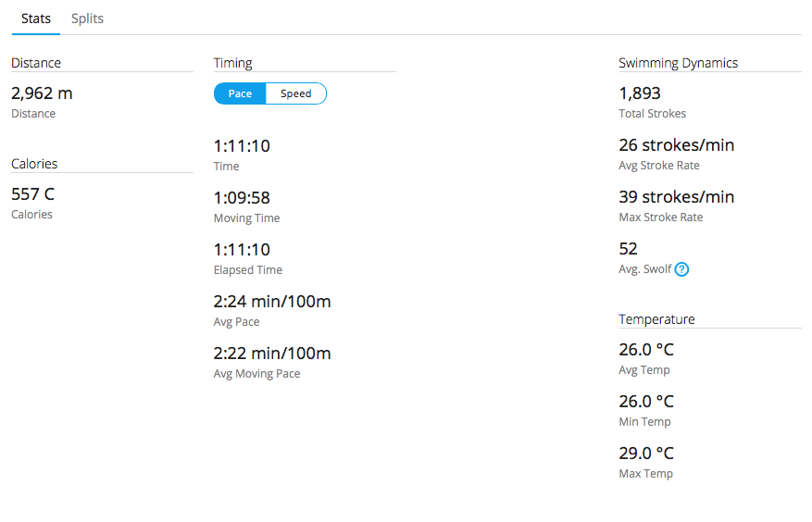Click the 1:11:10 value above Elapsed Time
This screenshot has height=522, width=812.
pyautogui.click(x=242, y=250)
